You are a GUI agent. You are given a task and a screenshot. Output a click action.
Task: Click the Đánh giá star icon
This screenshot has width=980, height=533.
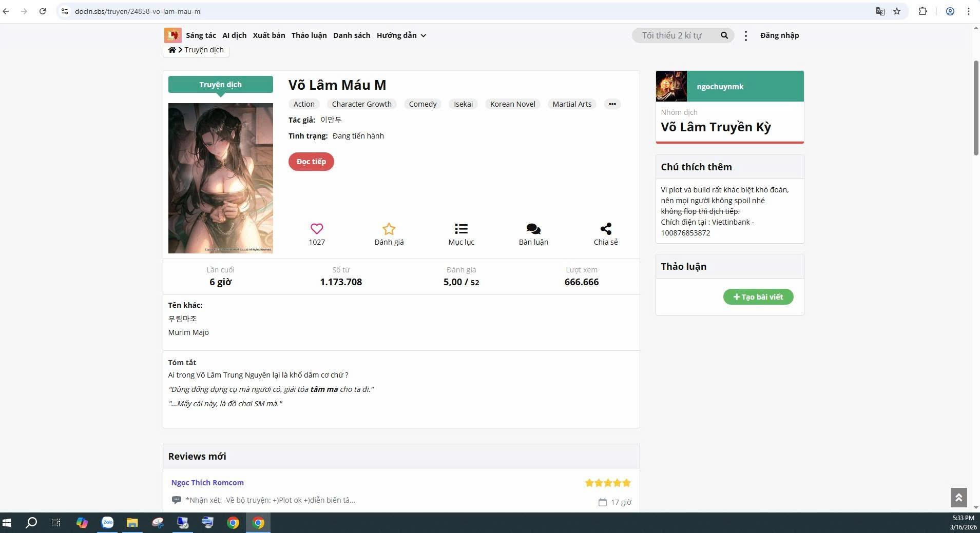coord(389,229)
